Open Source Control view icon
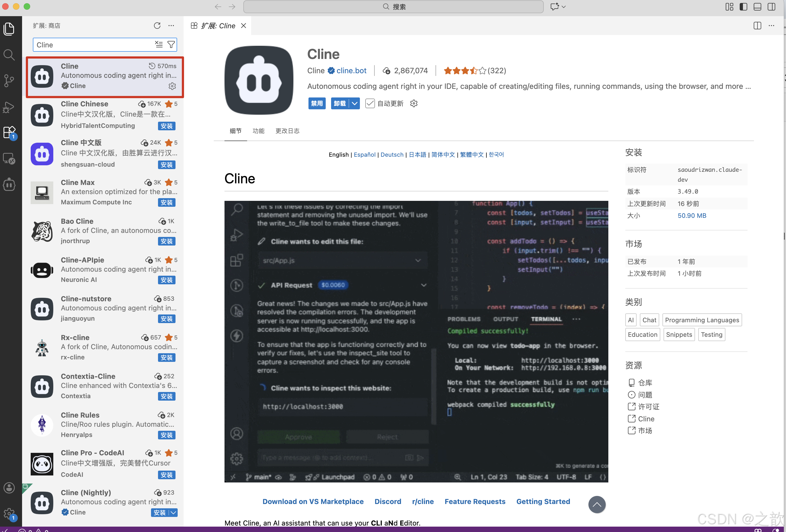The height and width of the screenshot is (532, 786). click(x=9, y=80)
